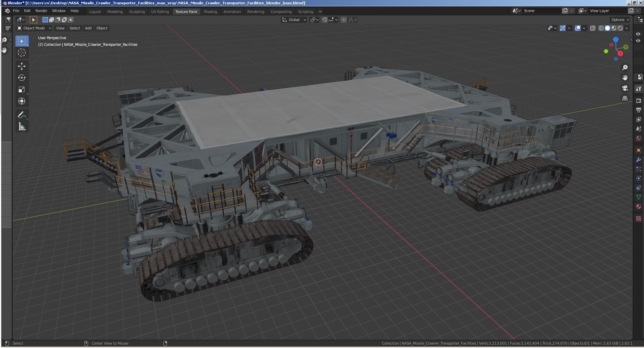Toggle the camera view icon
Screen dimensions: 644x348
click(x=625, y=88)
